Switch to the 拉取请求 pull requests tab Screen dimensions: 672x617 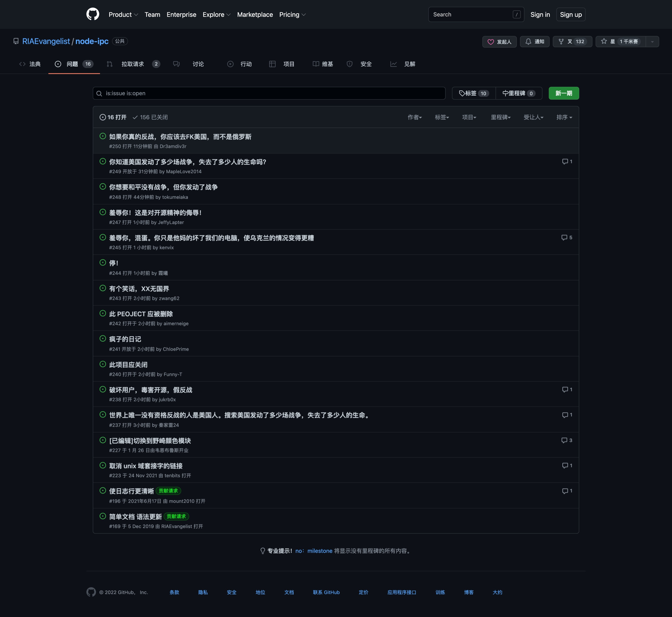[133, 64]
